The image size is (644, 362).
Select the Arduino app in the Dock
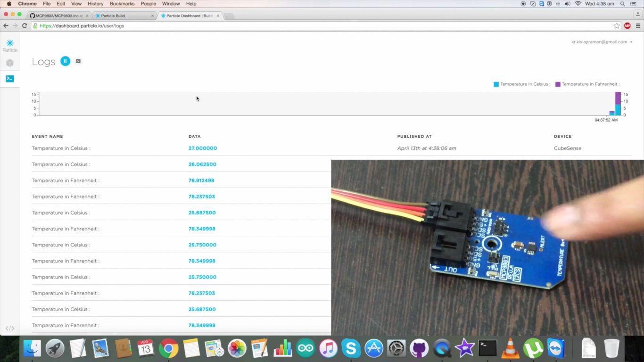[x=305, y=348]
